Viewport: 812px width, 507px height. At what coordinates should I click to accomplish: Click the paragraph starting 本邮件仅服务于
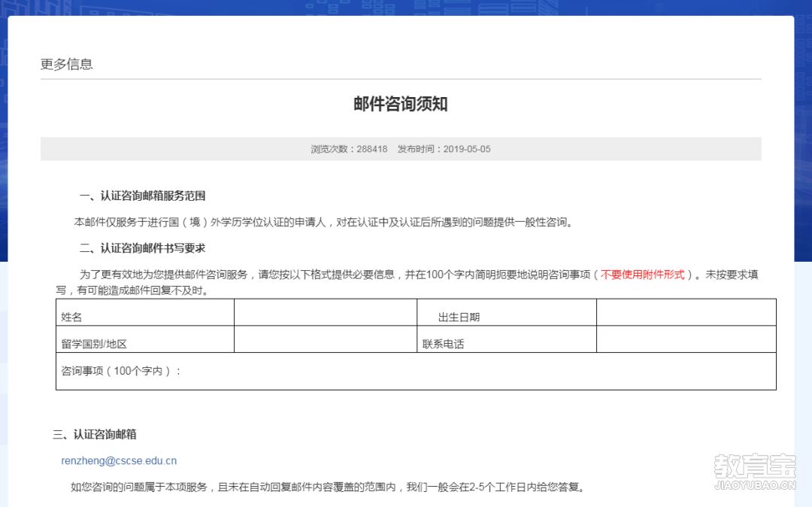click(325, 222)
